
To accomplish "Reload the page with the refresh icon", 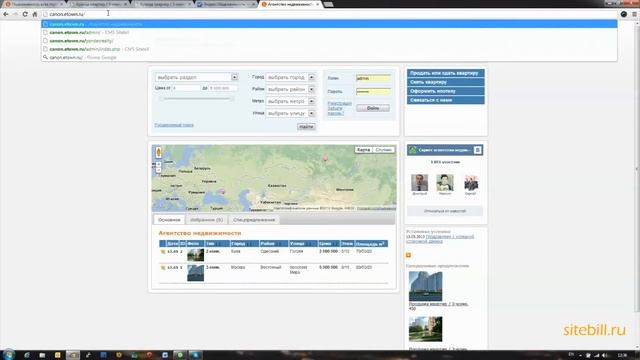I will pyautogui.click(x=25, y=14).
